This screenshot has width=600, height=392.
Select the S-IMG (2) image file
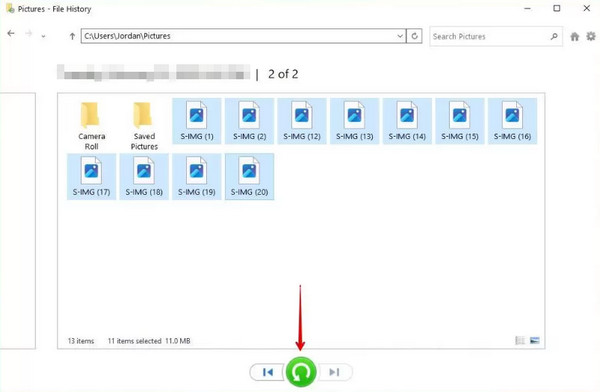click(x=249, y=121)
